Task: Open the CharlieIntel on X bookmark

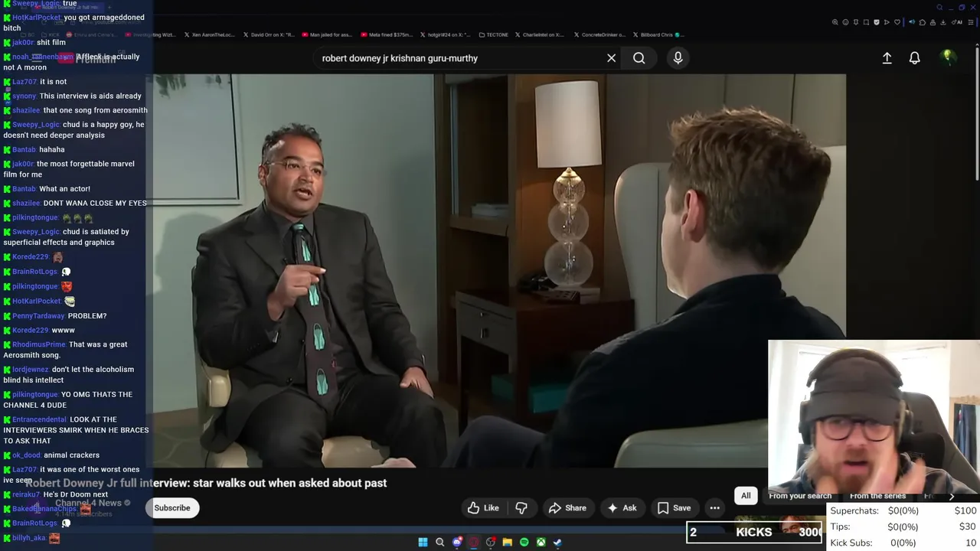Action: pyautogui.click(x=540, y=34)
